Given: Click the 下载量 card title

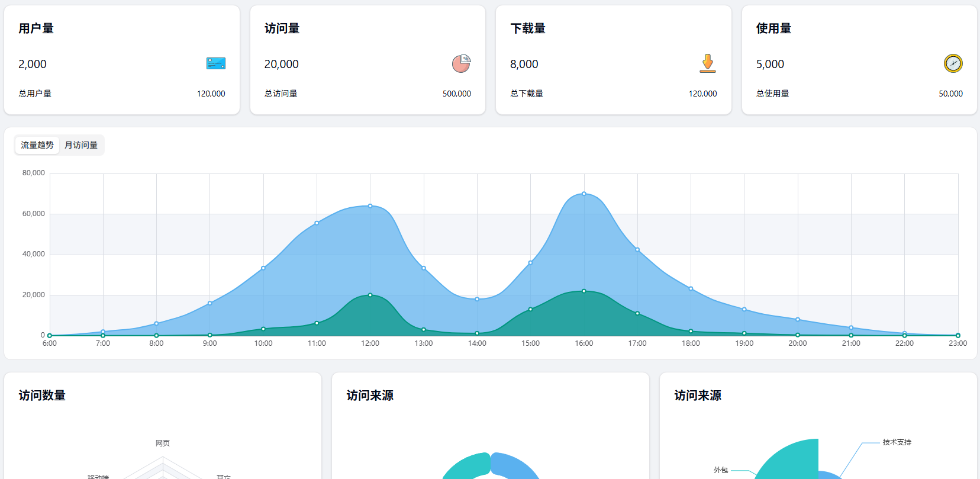Looking at the screenshot, I should tap(528, 28).
